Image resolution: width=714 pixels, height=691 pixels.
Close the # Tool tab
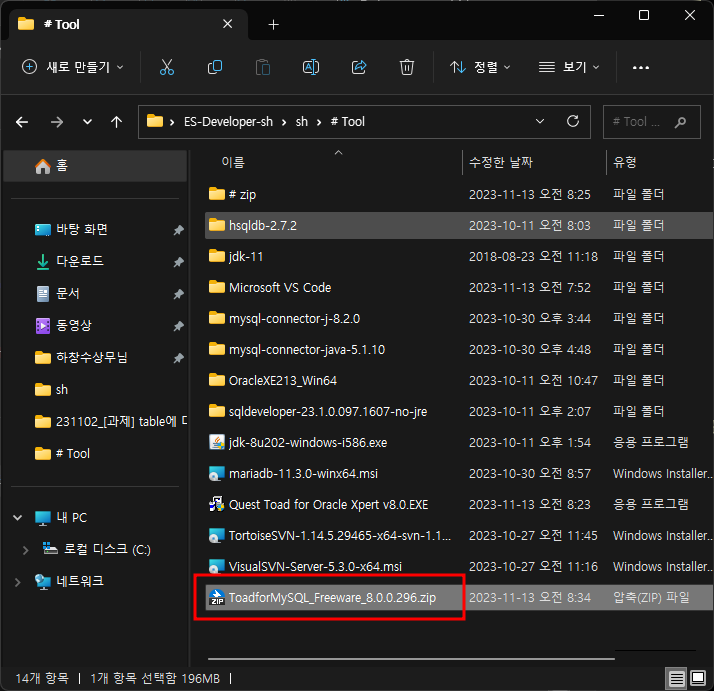pos(228,24)
